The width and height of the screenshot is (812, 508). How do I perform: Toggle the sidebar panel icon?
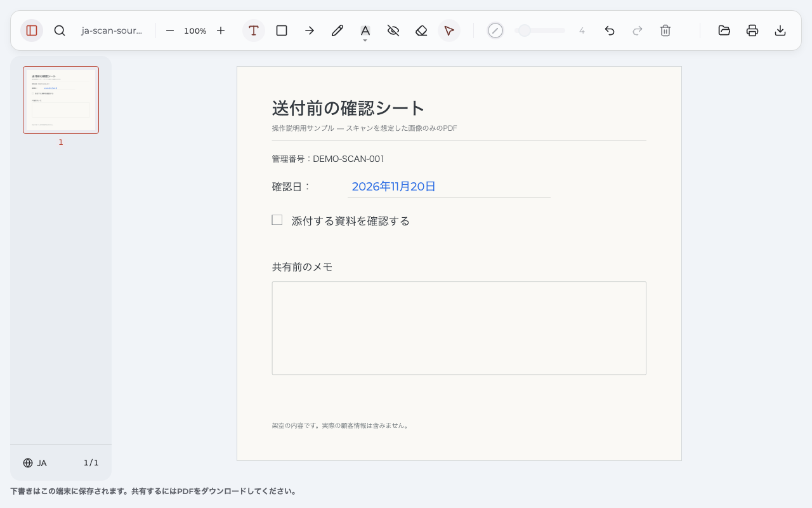pyautogui.click(x=32, y=30)
